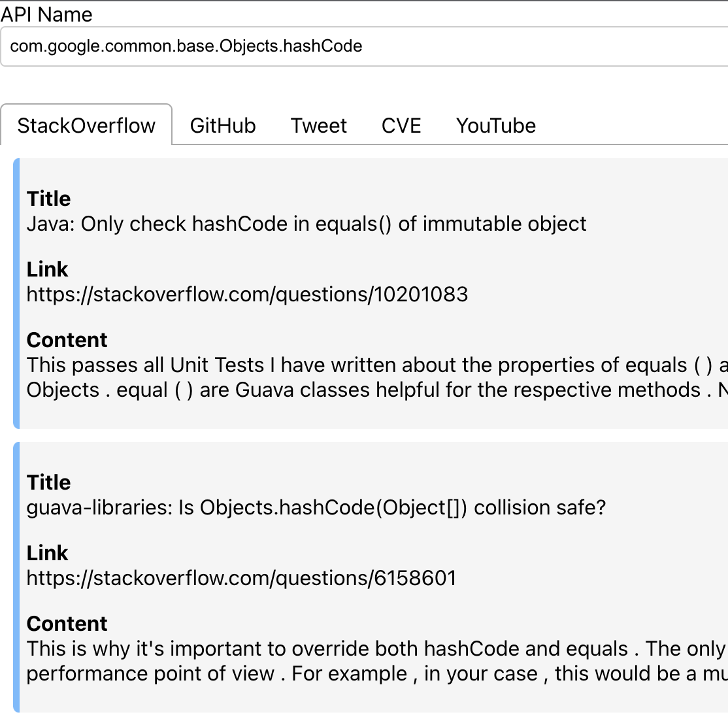728x723 pixels.
Task: Click "Content" heading above the override hashCode text
Action: [x=67, y=624]
